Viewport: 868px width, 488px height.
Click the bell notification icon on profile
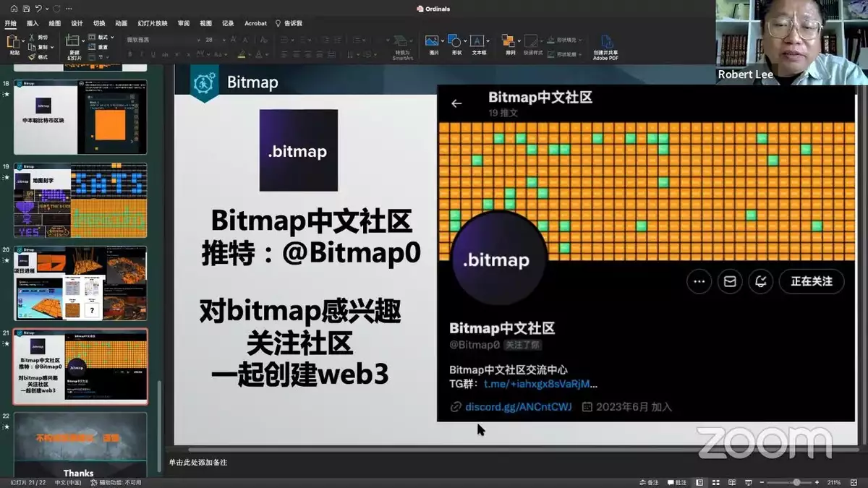tap(760, 281)
